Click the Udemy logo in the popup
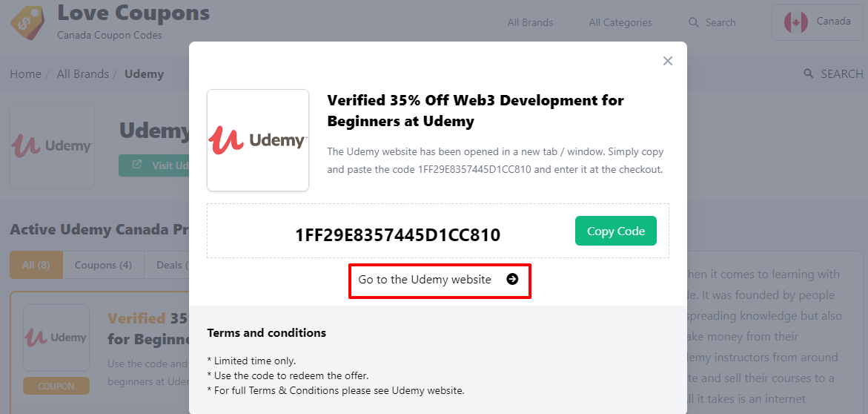This screenshot has height=414, width=868. coord(257,140)
